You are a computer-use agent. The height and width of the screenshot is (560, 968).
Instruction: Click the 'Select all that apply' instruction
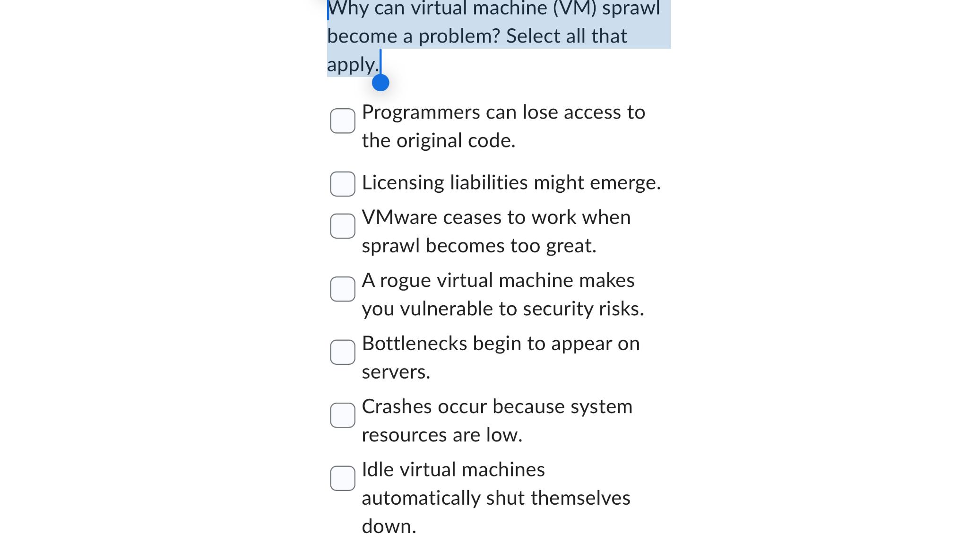point(565,35)
